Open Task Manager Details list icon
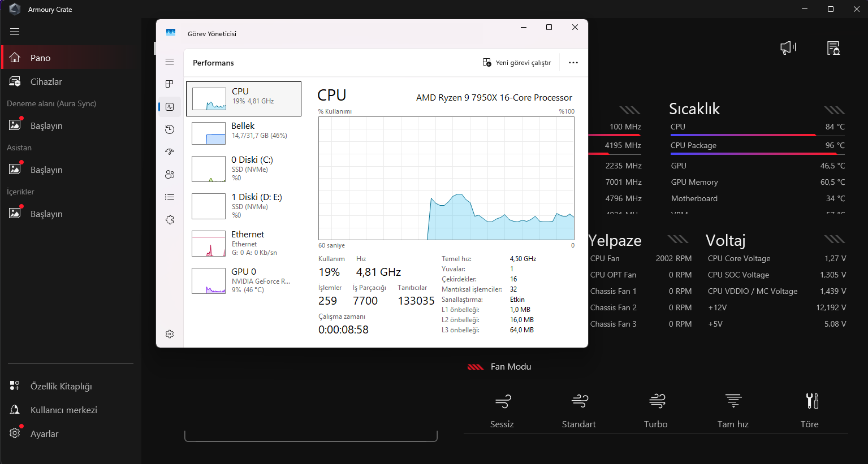 pyautogui.click(x=170, y=197)
